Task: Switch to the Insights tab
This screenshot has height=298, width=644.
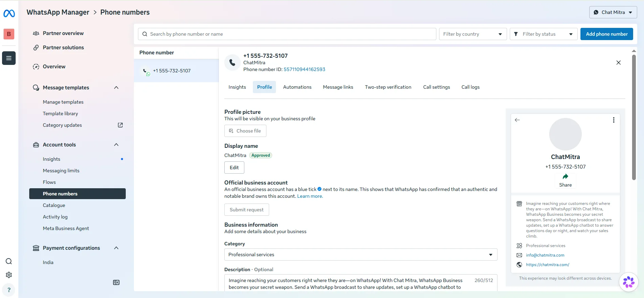Action: 237,87
